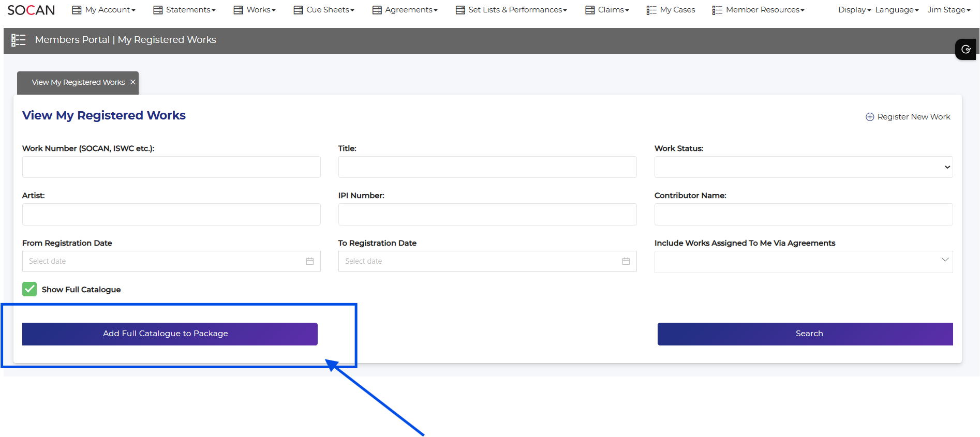Close the View My Registered Works tab
The width and height of the screenshot is (980, 437).
133,82
